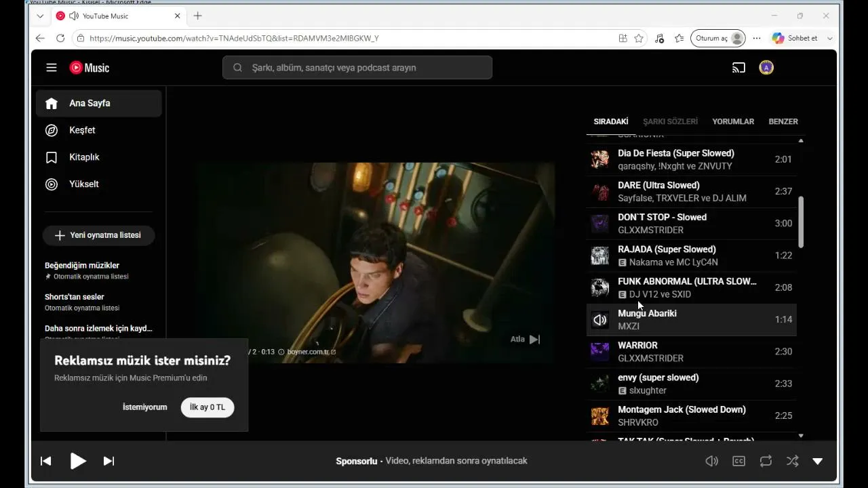View site information lock icon
The width and height of the screenshot is (868, 488).
click(x=81, y=39)
